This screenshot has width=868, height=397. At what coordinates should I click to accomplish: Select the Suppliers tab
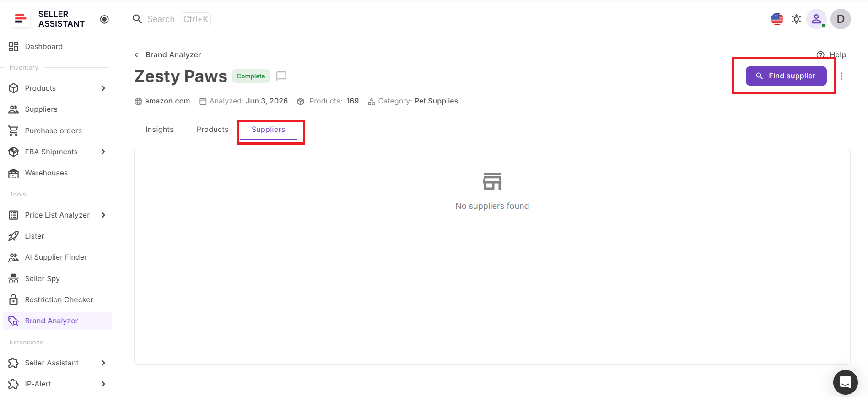[268, 130]
